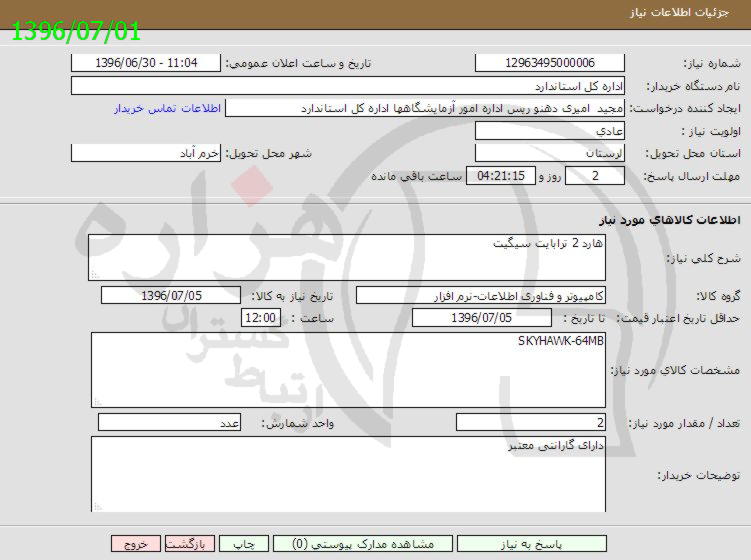Click the remaining days field showing 2
The image size is (751, 560).
(595, 176)
